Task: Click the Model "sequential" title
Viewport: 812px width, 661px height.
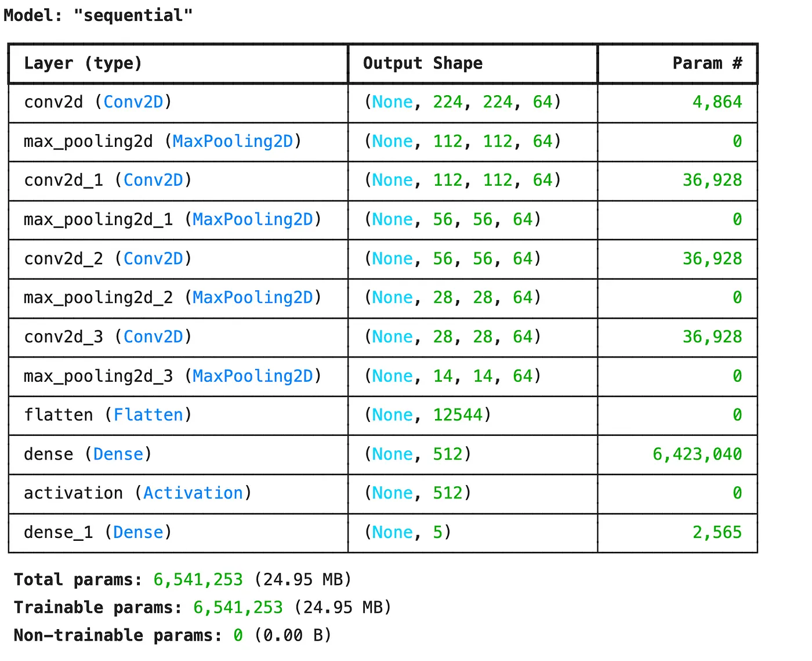Action: pos(98,15)
